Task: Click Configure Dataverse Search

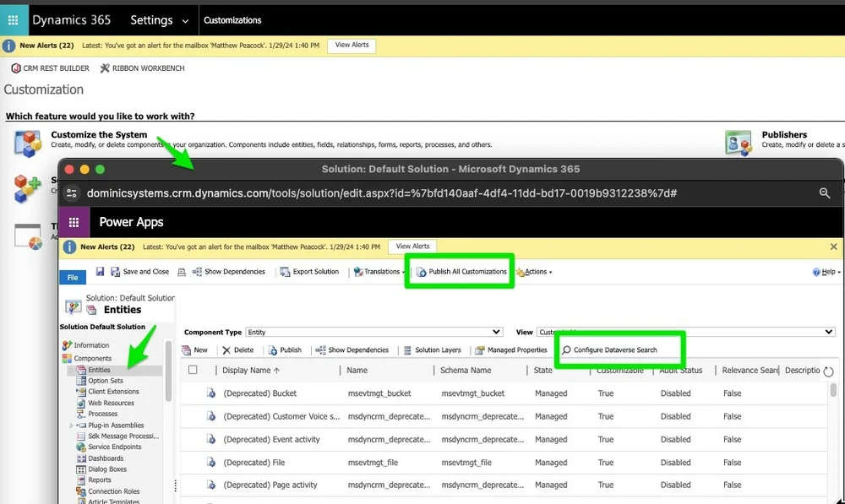Action: tap(609, 350)
